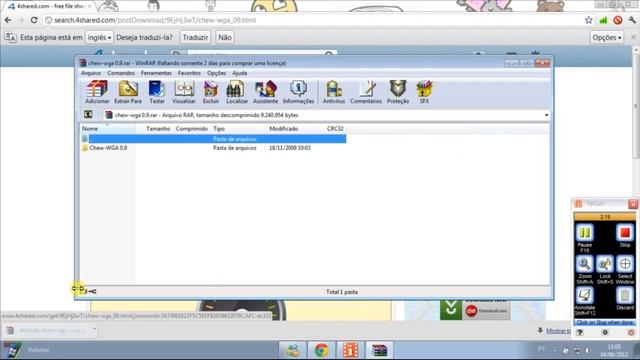Image resolution: width=640 pixels, height=360 pixels.
Task: Click the Traduzir button
Action: 195,37
